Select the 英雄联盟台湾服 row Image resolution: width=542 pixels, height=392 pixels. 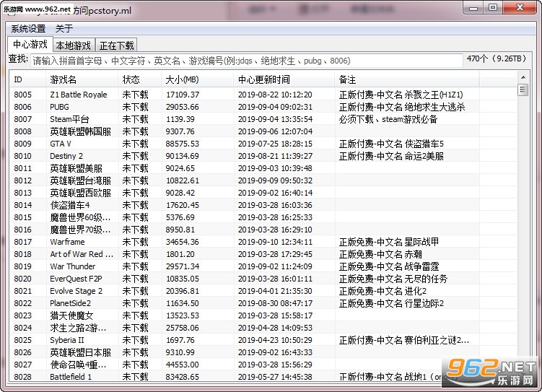coord(263,180)
